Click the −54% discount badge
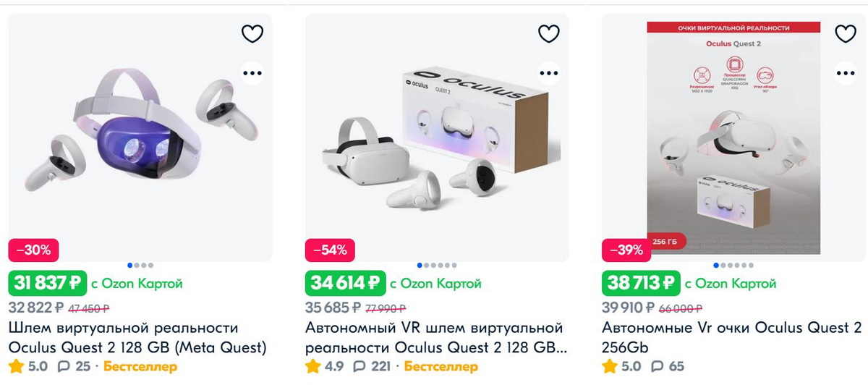This screenshot has width=868, height=385. click(330, 250)
